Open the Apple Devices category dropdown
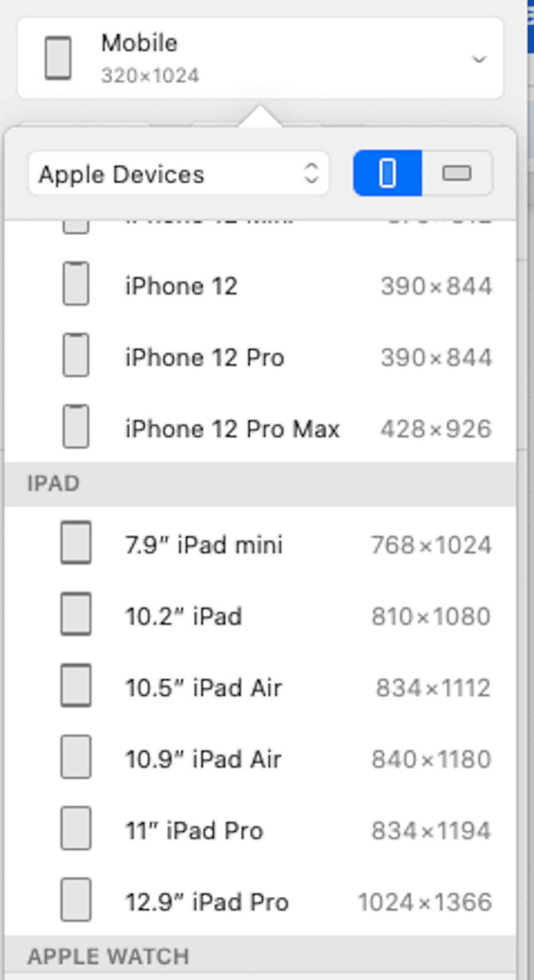 pyautogui.click(x=178, y=174)
